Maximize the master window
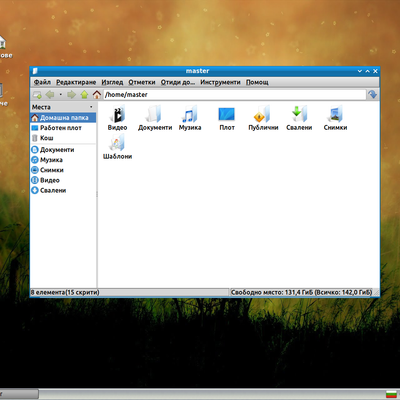400x400 pixels. point(367,71)
